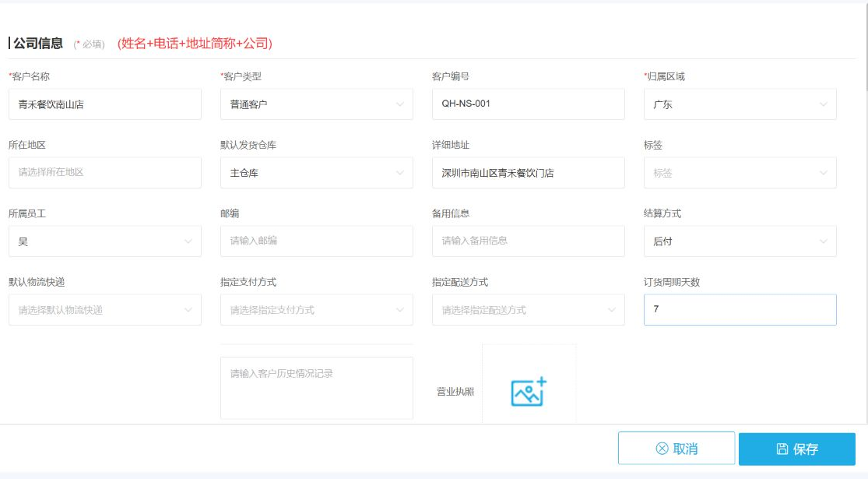Open the 默认物流快递 dropdown
The height and width of the screenshot is (479, 868).
pyautogui.click(x=105, y=310)
